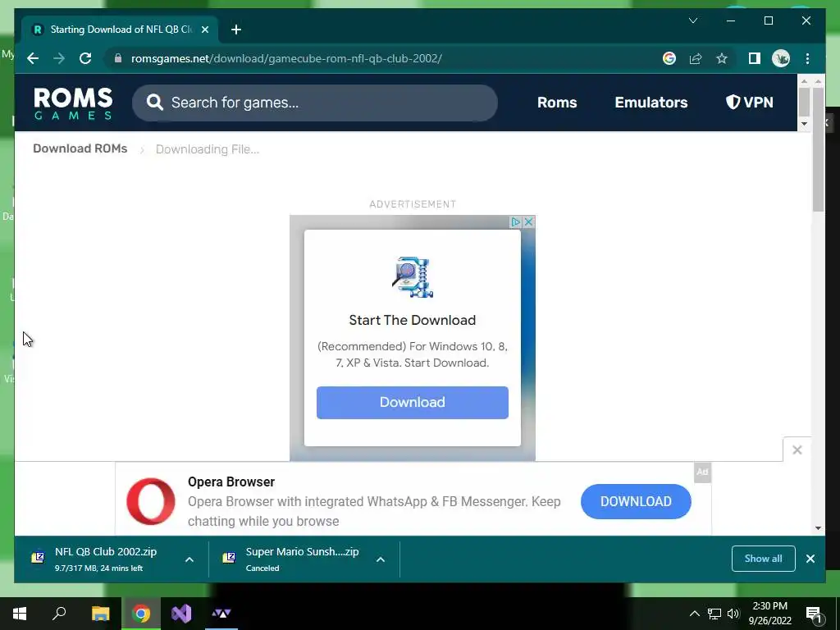Close the downloads bar
Image resolution: width=840 pixels, height=630 pixels.
point(810,558)
